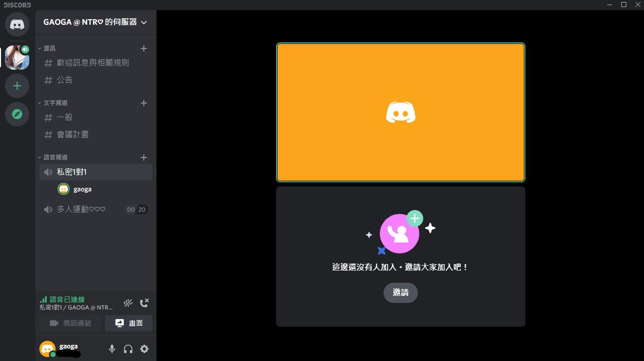Open GAOGA @ NTR server dropdown menu
Image resolution: width=644 pixels, height=361 pixels.
point(96,22)
